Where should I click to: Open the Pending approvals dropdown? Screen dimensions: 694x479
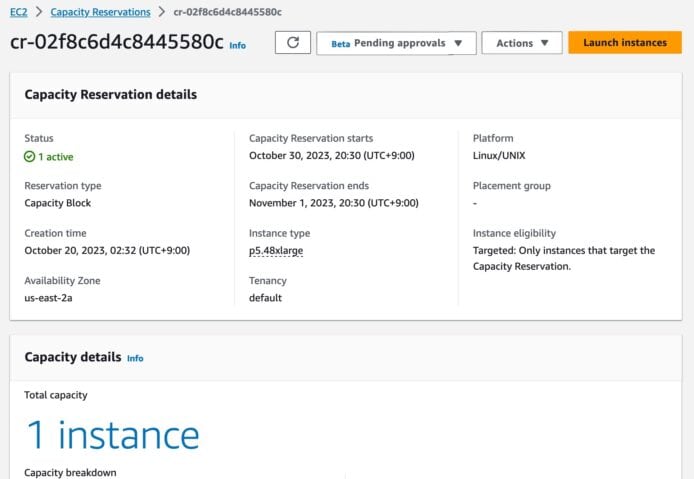396,43
